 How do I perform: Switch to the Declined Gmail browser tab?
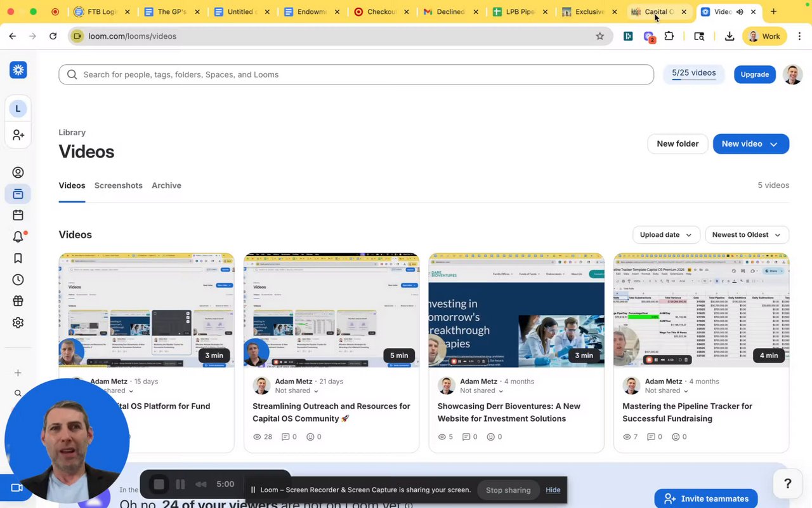click(450, 11)
